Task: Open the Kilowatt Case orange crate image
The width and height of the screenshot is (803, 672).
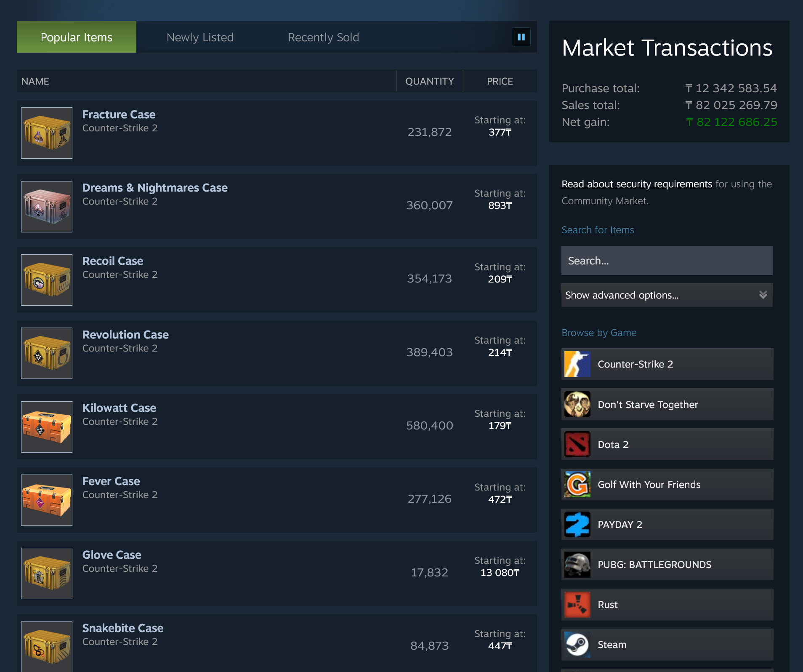Action: [47, 427]
